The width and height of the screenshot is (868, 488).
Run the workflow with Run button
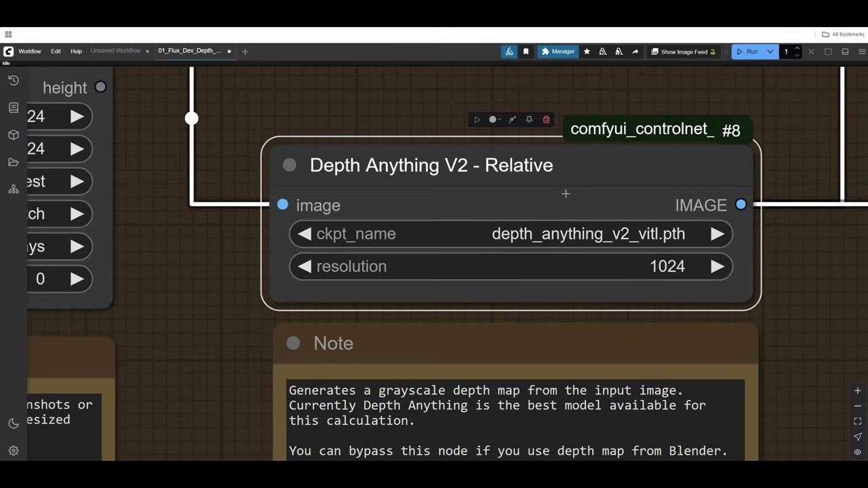tap(748, 52)
